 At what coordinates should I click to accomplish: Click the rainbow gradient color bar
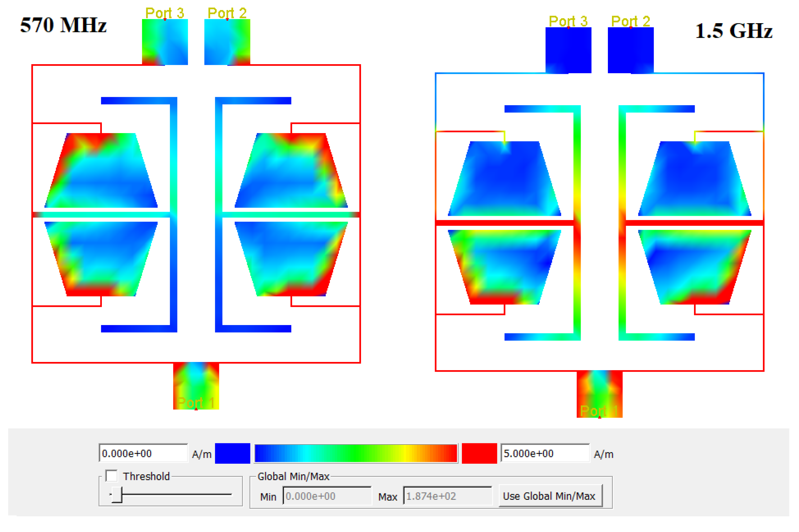click(x=355, y=453)
